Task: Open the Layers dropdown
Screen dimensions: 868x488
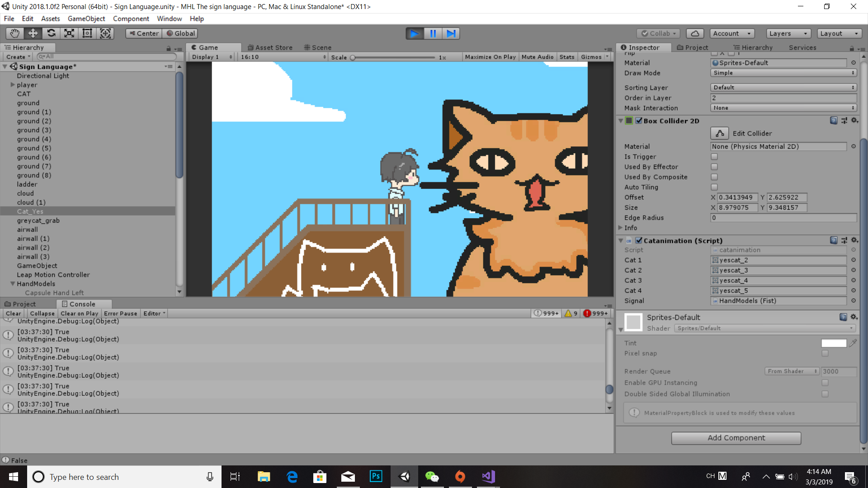Action: [x=788, y=33]
